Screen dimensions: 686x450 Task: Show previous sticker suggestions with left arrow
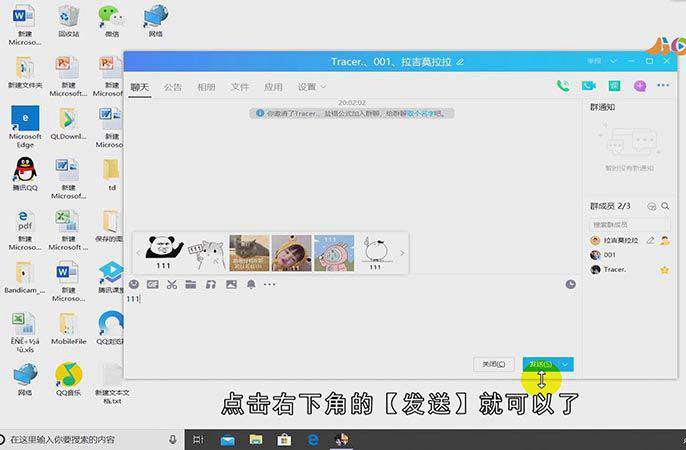138,253
